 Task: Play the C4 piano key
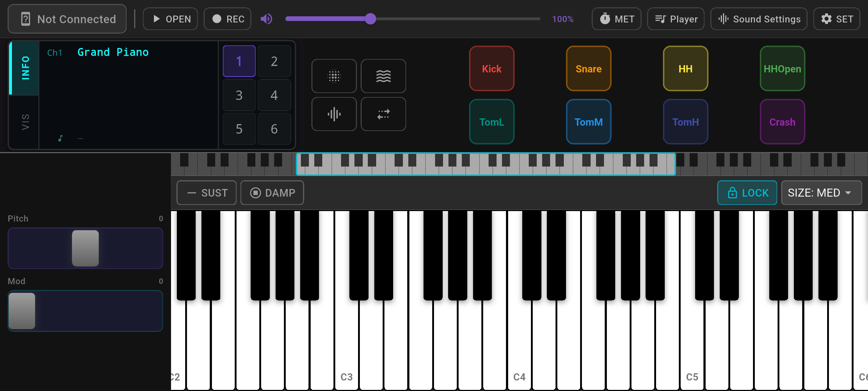point(519,344)
